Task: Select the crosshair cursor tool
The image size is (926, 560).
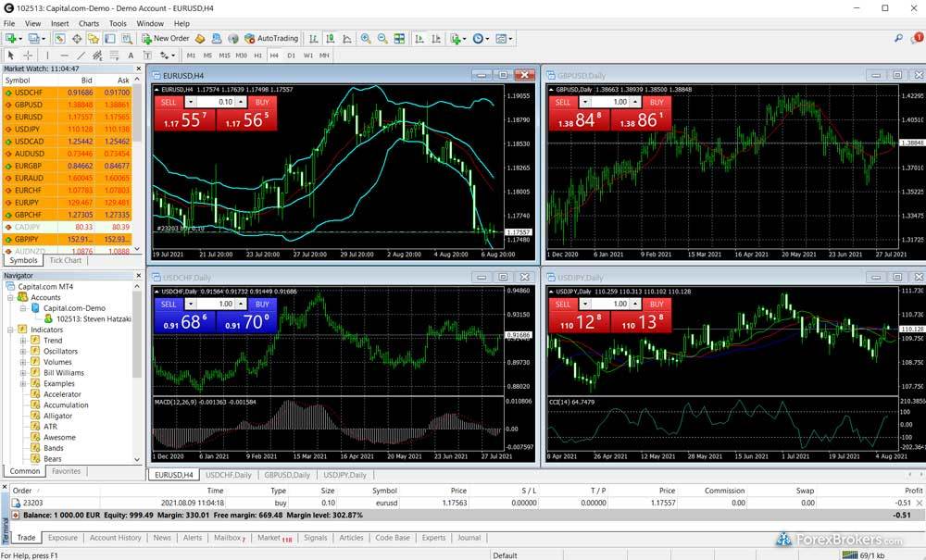Action: pos(28,56)
